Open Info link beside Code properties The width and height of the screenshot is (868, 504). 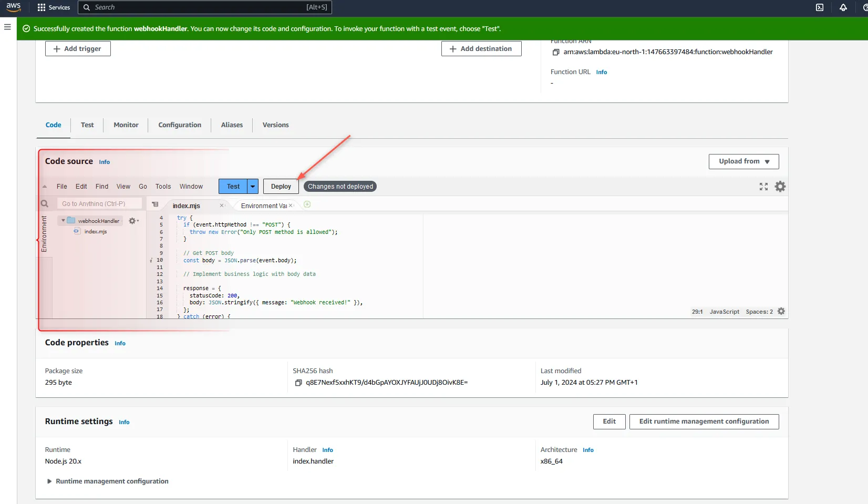[120, 344]
